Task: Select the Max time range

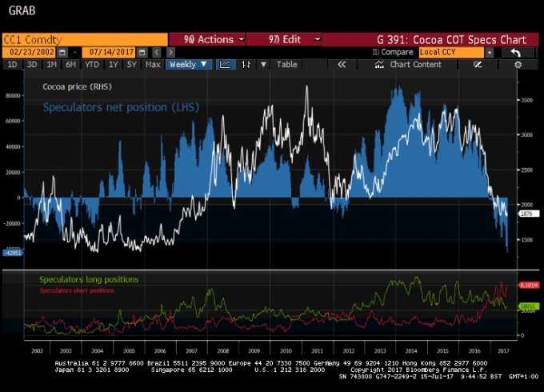Action: point(153,64)
